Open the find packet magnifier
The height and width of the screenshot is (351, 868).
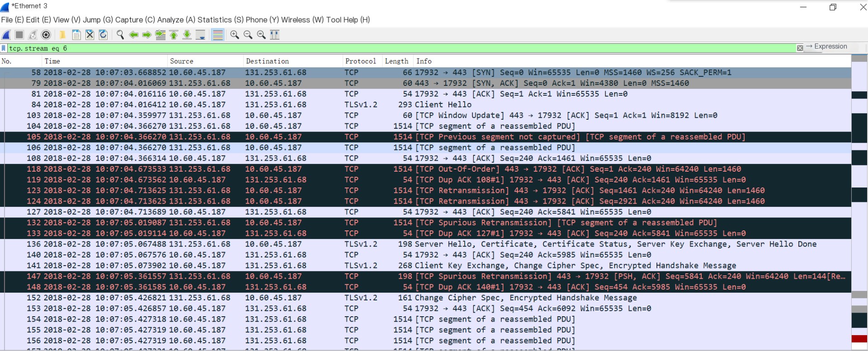point(120,35)
